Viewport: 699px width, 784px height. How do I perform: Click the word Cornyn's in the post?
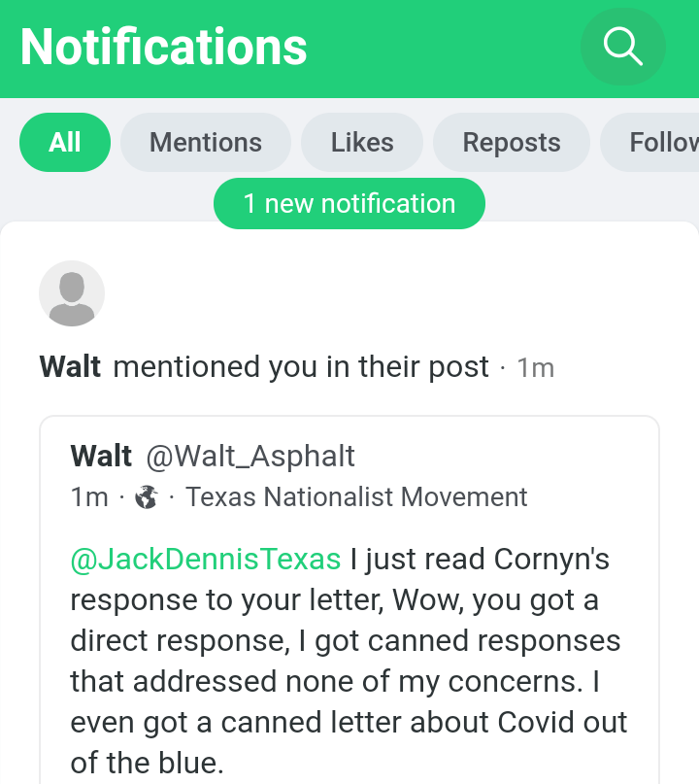552,560
